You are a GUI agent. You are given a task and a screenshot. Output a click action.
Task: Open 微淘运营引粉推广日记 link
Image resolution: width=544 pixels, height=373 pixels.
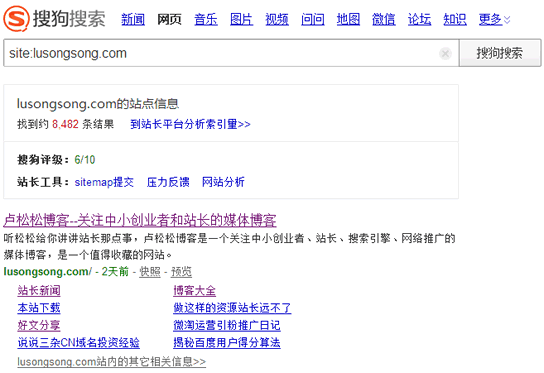(x=227, y=325)
